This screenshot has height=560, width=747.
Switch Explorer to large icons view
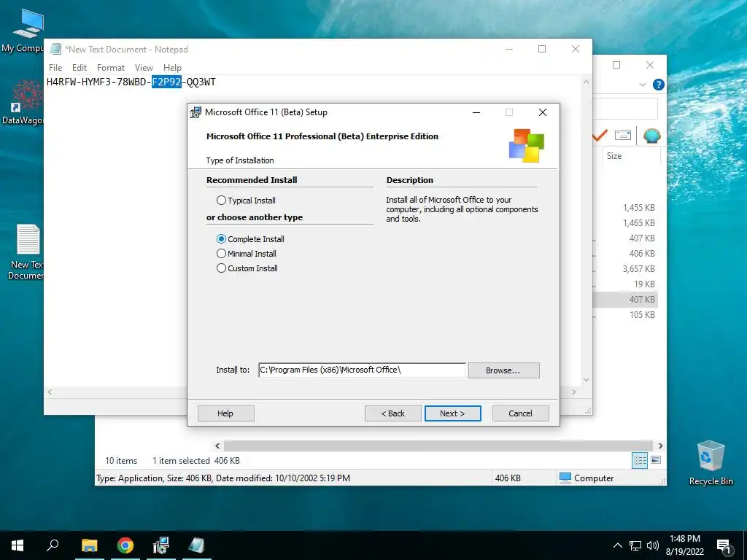(656, 460)
